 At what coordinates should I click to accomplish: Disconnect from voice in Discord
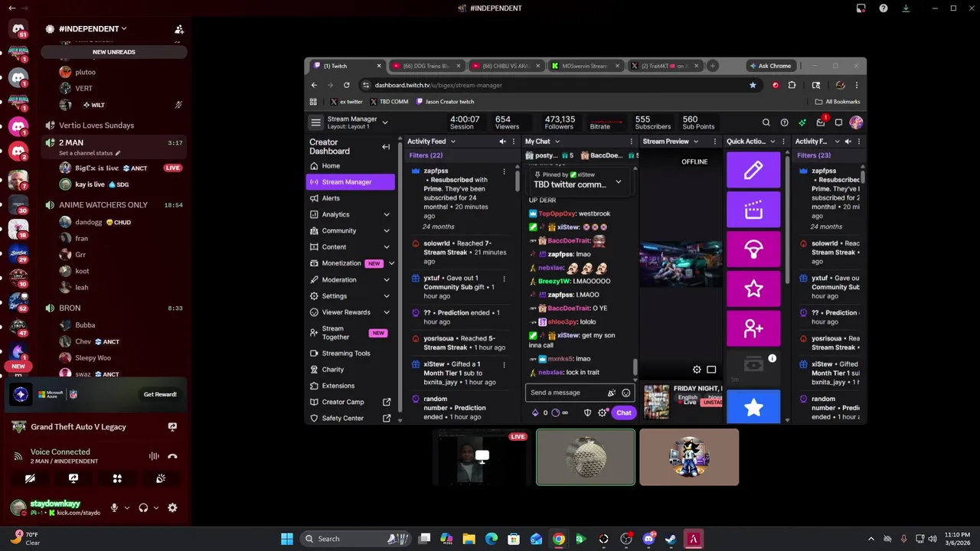pyautogui.click(x=172, y=456)
